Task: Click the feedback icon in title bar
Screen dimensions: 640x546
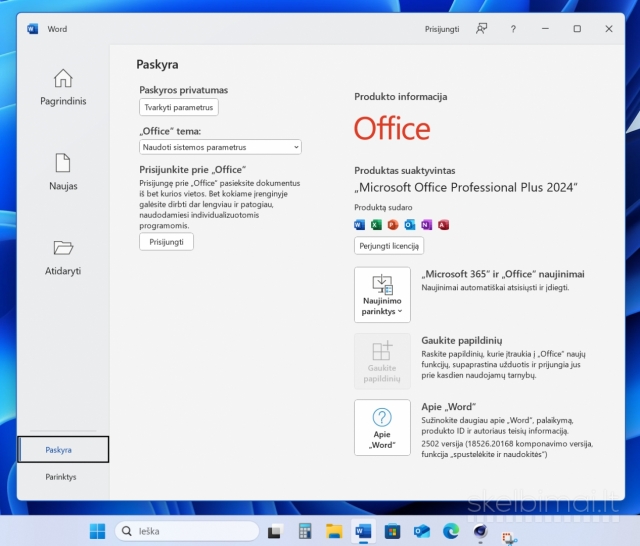Action: tap(482, 29)
